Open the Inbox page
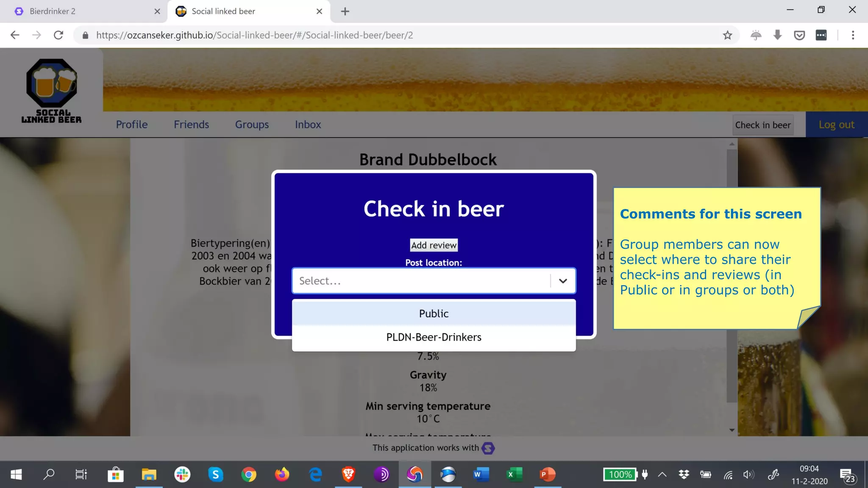868x488 pixels. click(308, 125)
